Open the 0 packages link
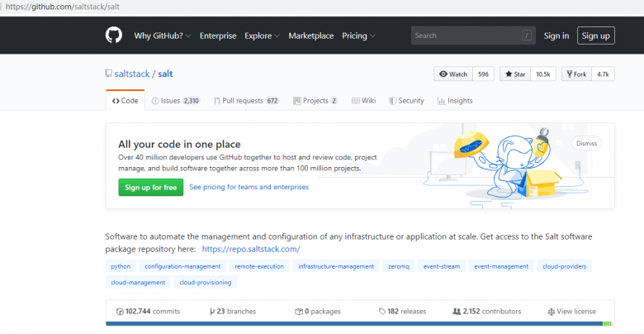The height and width of the screenshot is (334, 644). click(x=318, y=312)
